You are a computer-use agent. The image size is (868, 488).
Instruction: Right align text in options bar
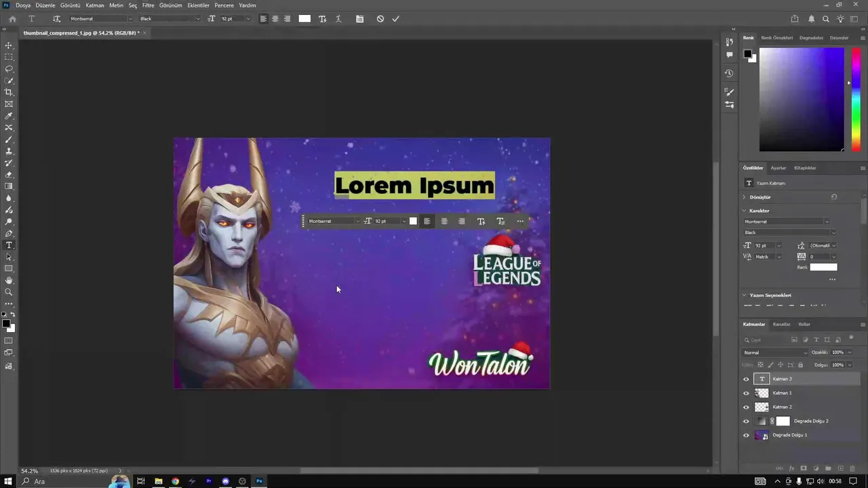[x=287, y=19]
